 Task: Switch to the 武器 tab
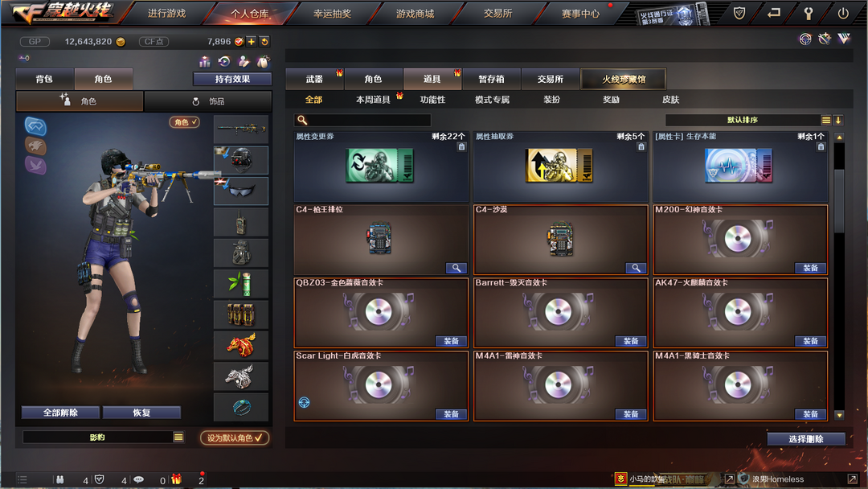coord(314,79)
